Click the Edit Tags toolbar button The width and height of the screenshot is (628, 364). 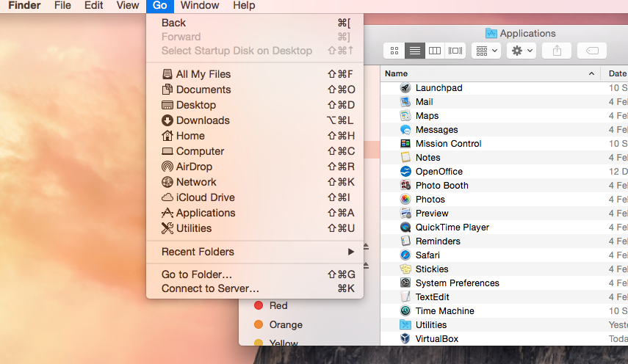(592, 51)
